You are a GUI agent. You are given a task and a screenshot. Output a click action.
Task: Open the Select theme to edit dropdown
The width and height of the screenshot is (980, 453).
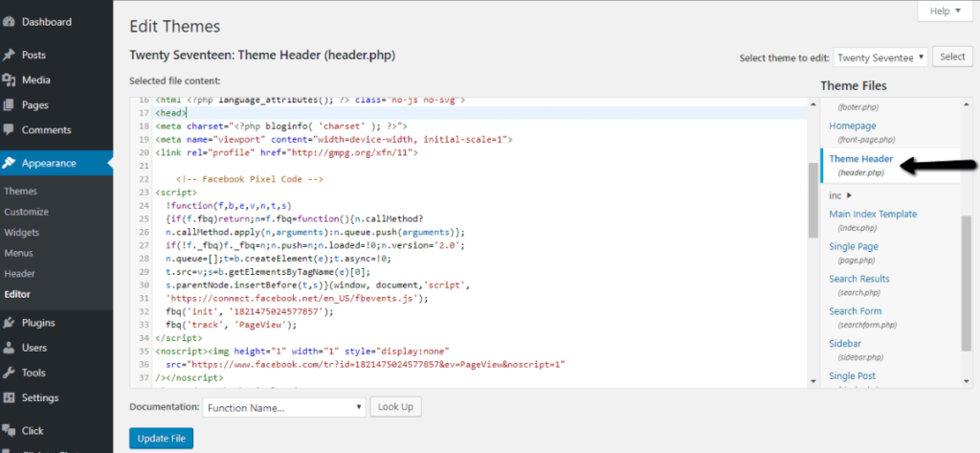pyautogui.click(x=880, y=57)
